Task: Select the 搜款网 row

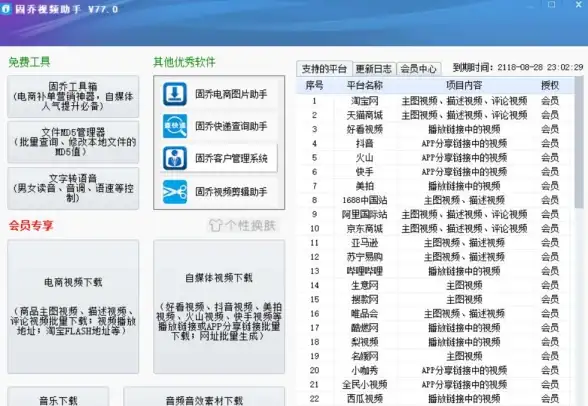Action: (x=435, y=300)
